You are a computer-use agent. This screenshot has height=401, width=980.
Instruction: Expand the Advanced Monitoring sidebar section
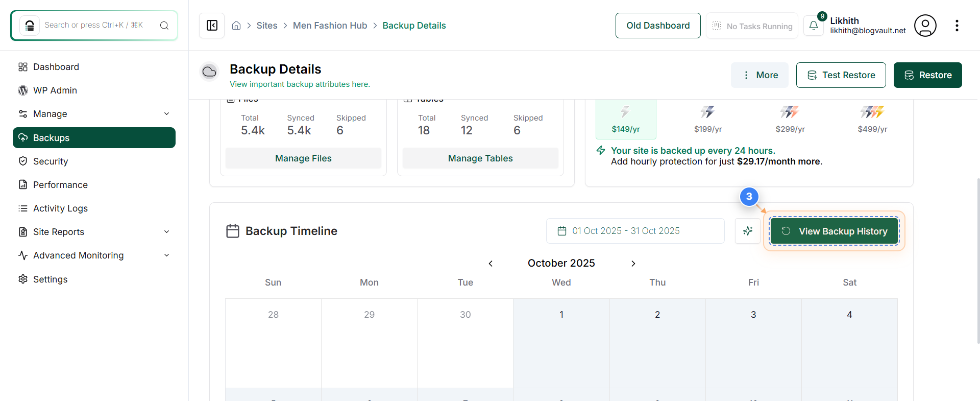click(94, 255)
